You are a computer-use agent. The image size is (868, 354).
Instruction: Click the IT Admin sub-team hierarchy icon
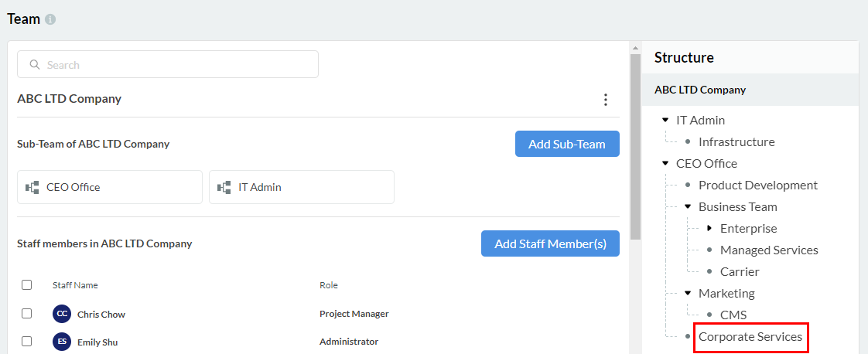click(x=224, y=187)
